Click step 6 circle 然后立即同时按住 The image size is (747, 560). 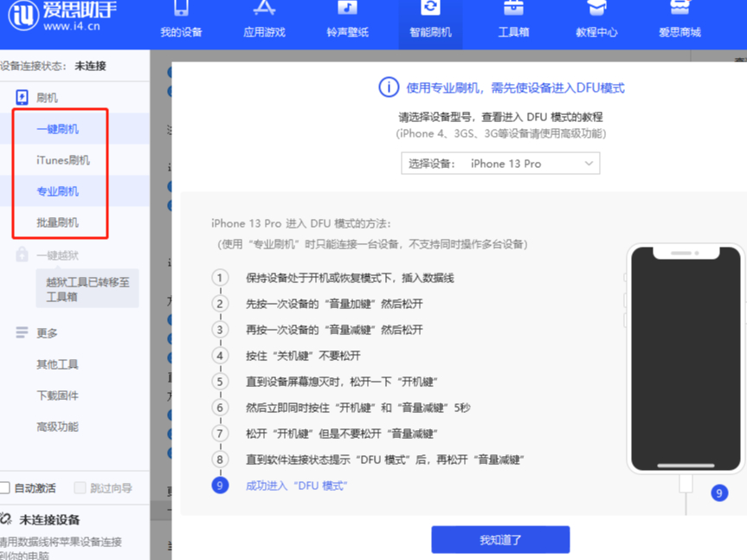[x=220, y=407]
